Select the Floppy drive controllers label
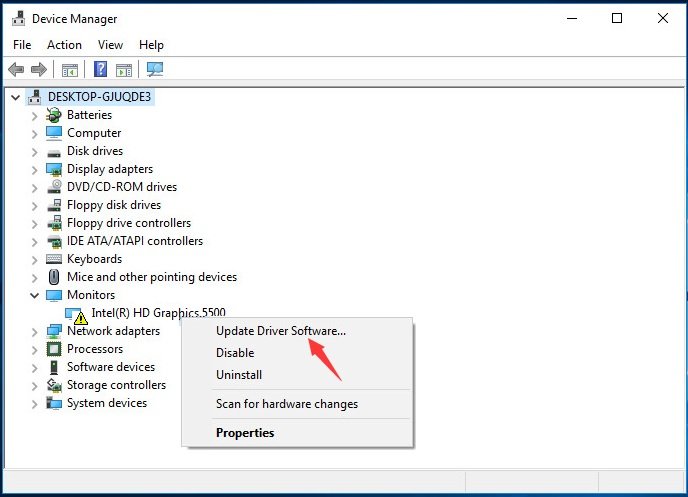This screenshot has height=497, width=688. [x=129, y=223]
